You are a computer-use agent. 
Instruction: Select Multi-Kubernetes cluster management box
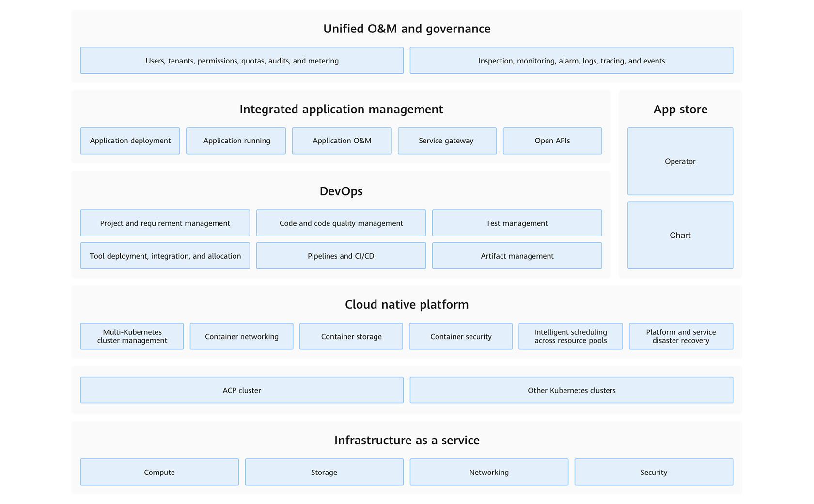click(132, 336)
